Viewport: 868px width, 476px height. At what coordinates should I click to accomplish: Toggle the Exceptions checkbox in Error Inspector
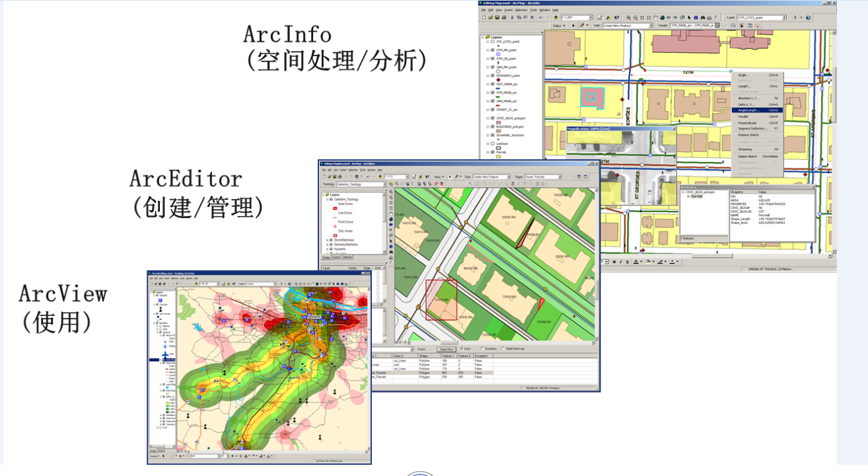483,348
